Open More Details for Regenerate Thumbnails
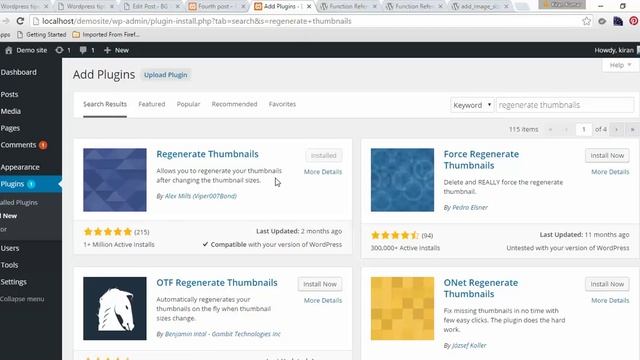Viewport: 640px width, 360px height. (323, 172)
